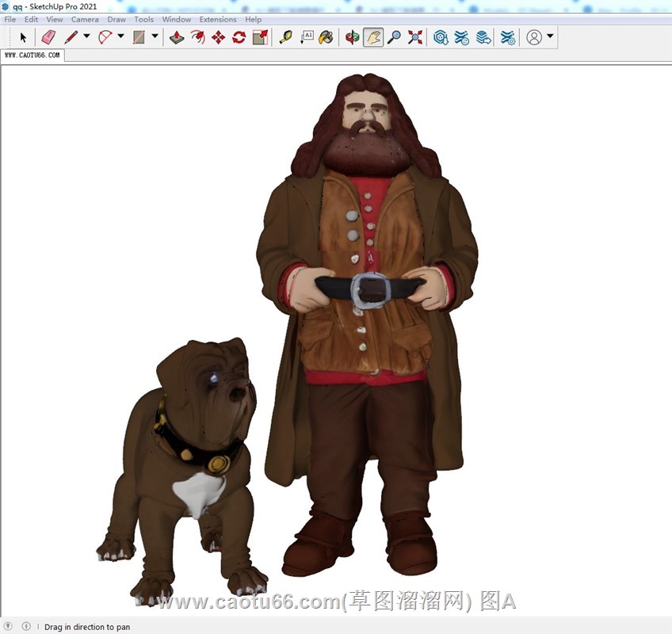Click the Send to LayOut icon
672x634 pixels.
[x=483, y=37]
